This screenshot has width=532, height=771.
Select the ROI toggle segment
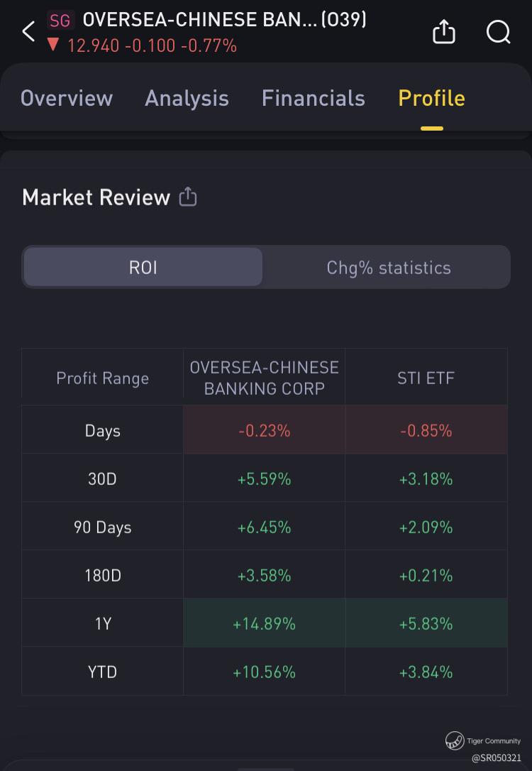click(143, 268)
